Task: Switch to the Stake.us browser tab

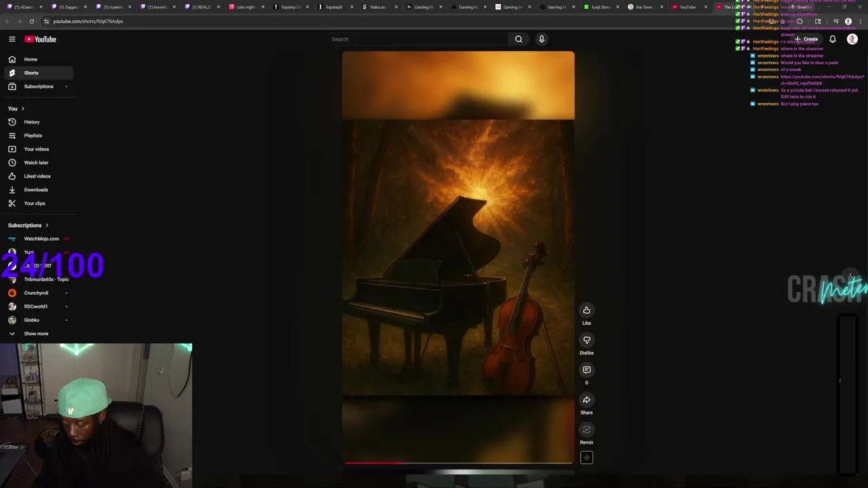Action: tap(378, 7)
